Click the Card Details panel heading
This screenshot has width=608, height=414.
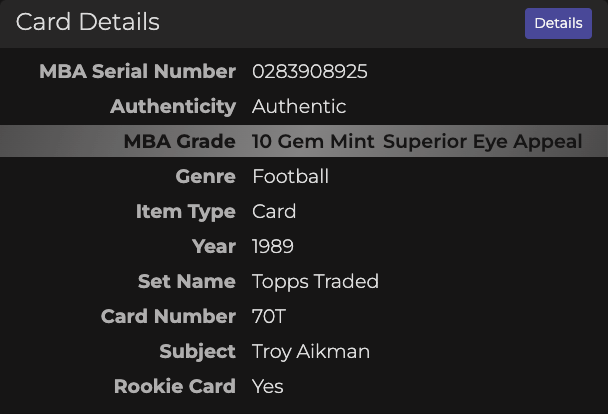pos(88,22)
